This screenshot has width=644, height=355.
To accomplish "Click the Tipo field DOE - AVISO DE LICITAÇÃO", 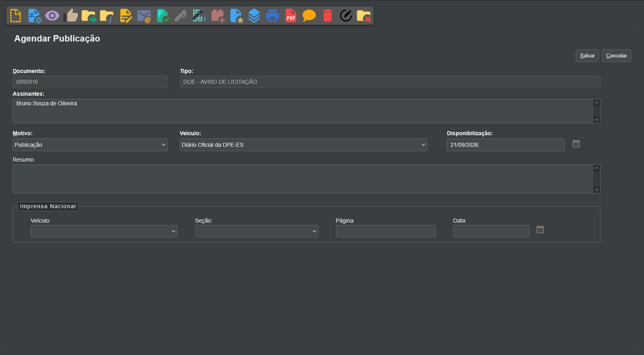I will coord(390,82).
